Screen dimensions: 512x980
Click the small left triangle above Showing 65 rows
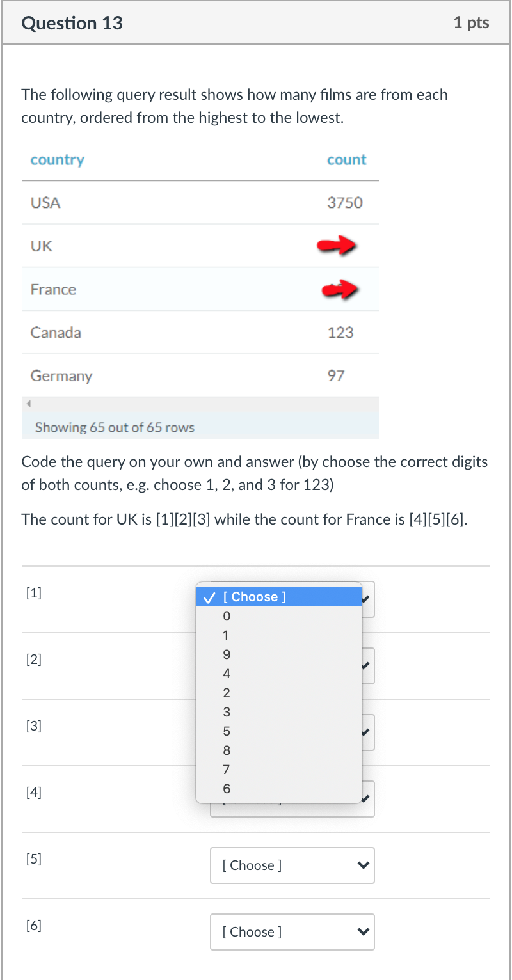coord(27,403)
